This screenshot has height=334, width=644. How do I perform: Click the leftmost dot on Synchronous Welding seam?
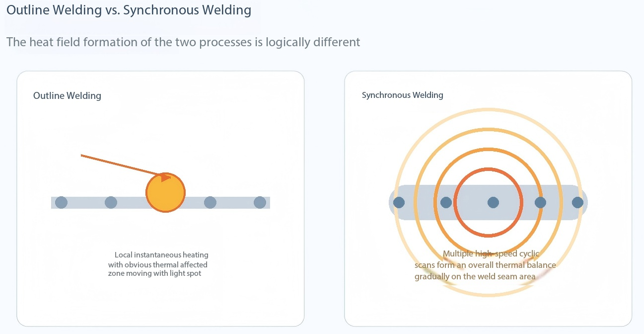[x=399, y=202]
